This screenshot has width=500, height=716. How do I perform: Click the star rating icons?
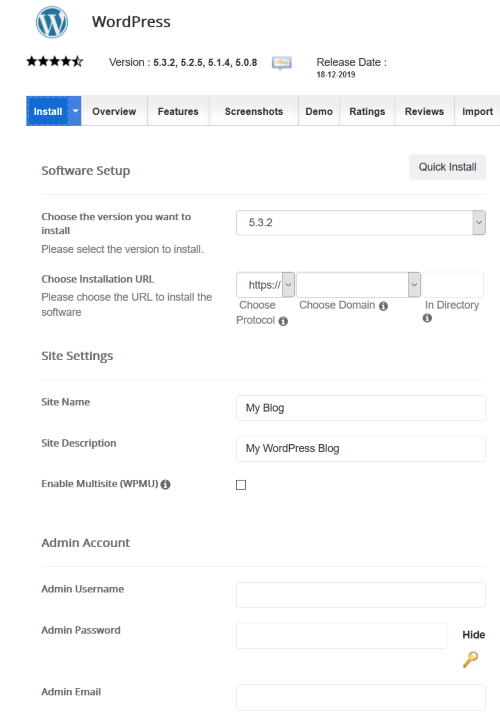pyautogui.click(x=54, y=61)
